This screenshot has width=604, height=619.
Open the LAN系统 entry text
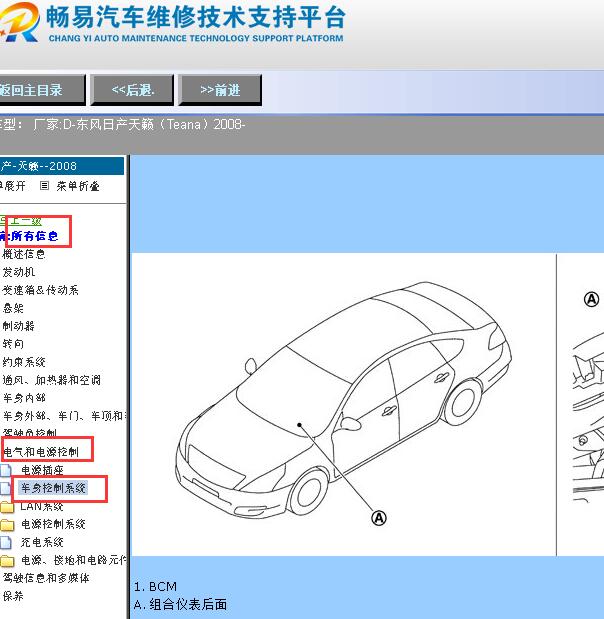[42, 506]
